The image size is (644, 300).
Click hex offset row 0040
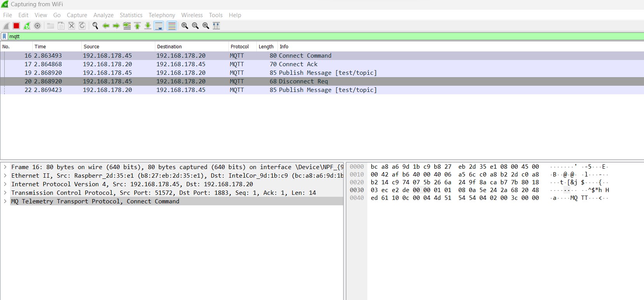point(357,198)
